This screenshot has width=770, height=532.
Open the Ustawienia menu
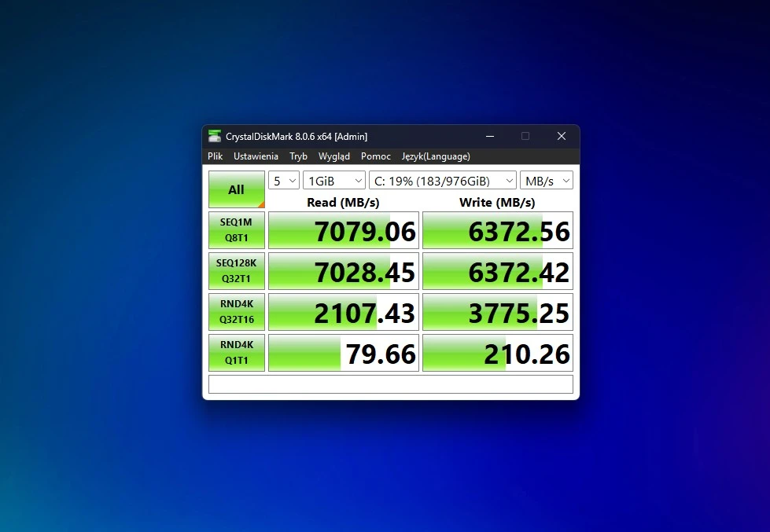pyautogui.click(x=256, y=156)
